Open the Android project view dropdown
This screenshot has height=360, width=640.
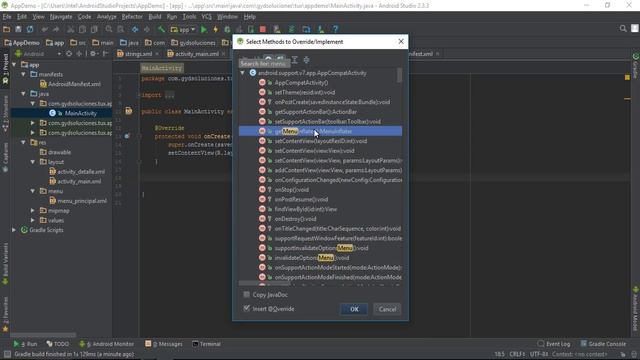click(x=38, y=54)
